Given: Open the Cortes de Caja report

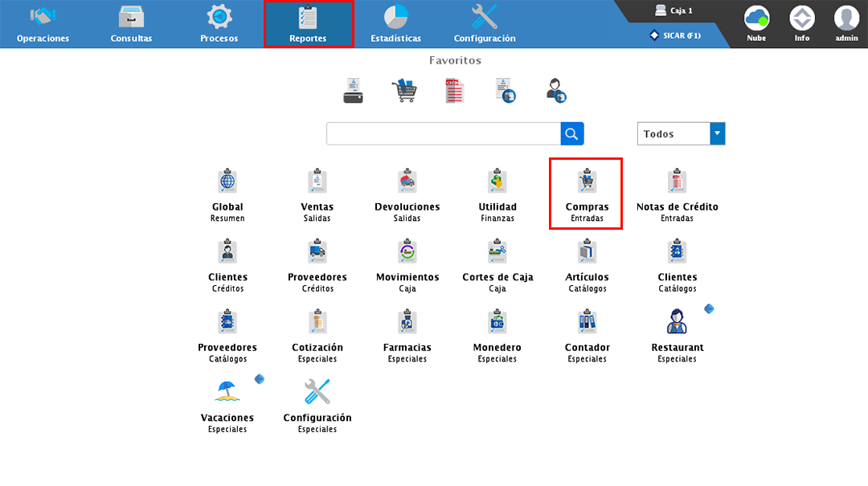Looking at the screenshot, I should pyautogui.click(x=497, y=264).
